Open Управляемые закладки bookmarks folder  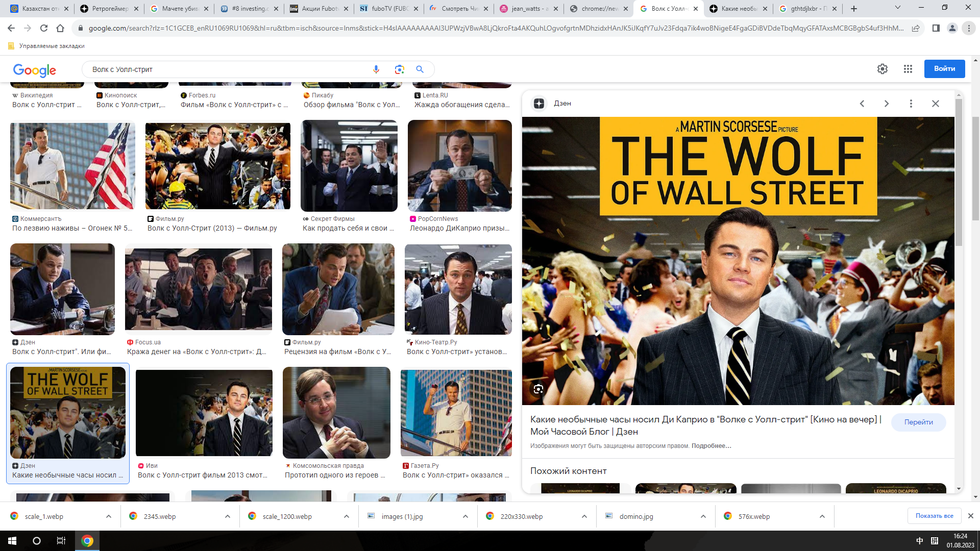46,46
